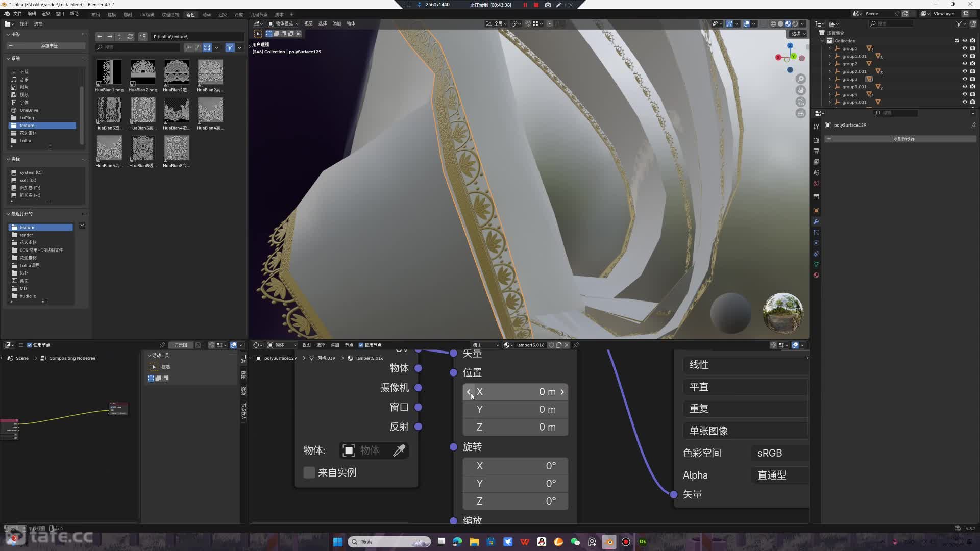This screenshot has width=980, height=551.
Task: Expand group2.001 in outliner
Action: (x=830, y=71)
